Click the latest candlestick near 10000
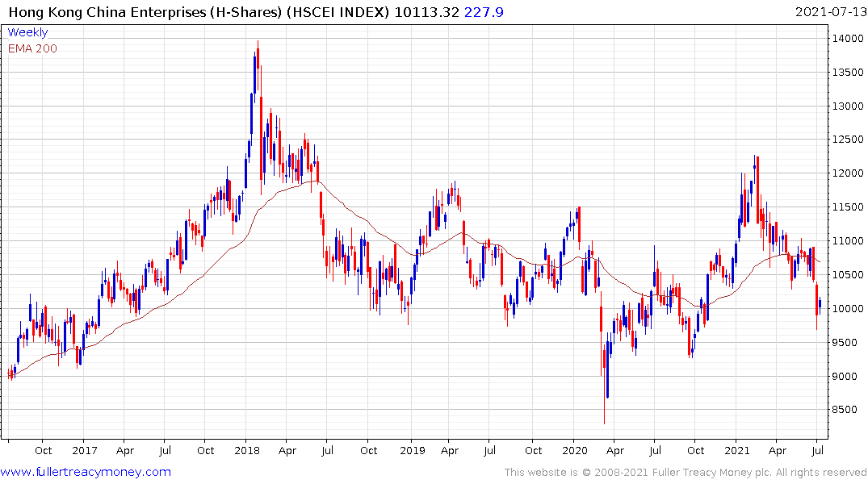This screenshot has width=868, height=484. point(820,303)
